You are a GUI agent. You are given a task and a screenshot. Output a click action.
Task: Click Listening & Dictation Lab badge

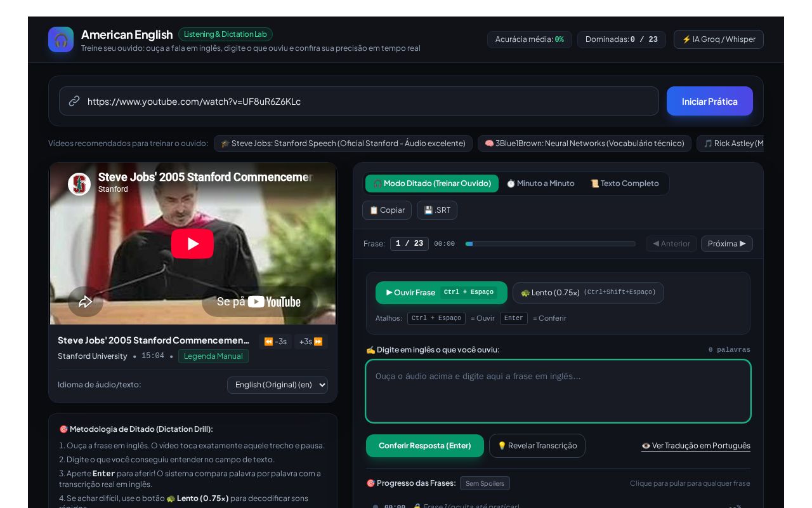225,34
